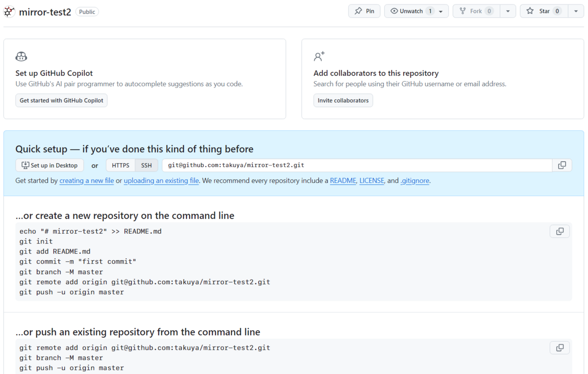Expand the Fork dropdown arrow
Screen dimensions: 588x374
(x=508, y=11)
